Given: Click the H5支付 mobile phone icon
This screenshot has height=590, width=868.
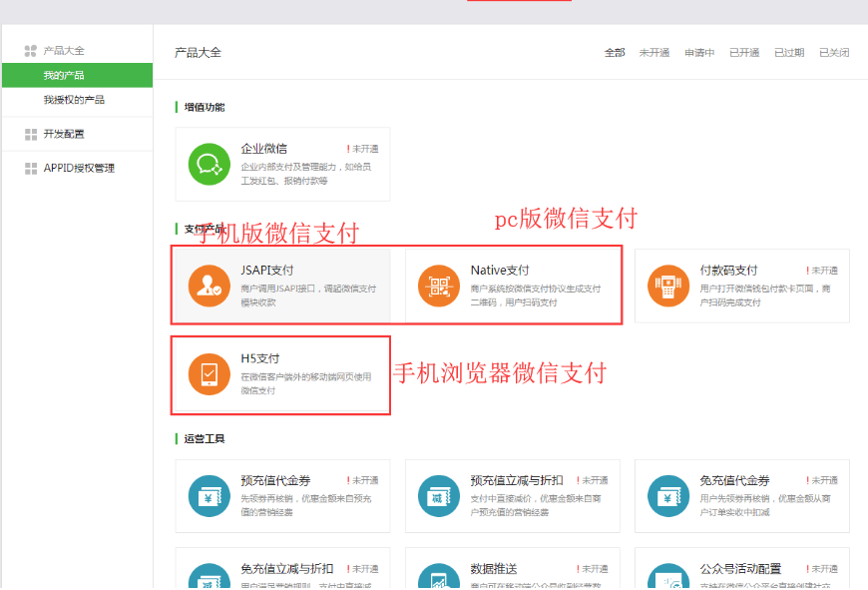Looking at the screenshot, I should [210, 373].
